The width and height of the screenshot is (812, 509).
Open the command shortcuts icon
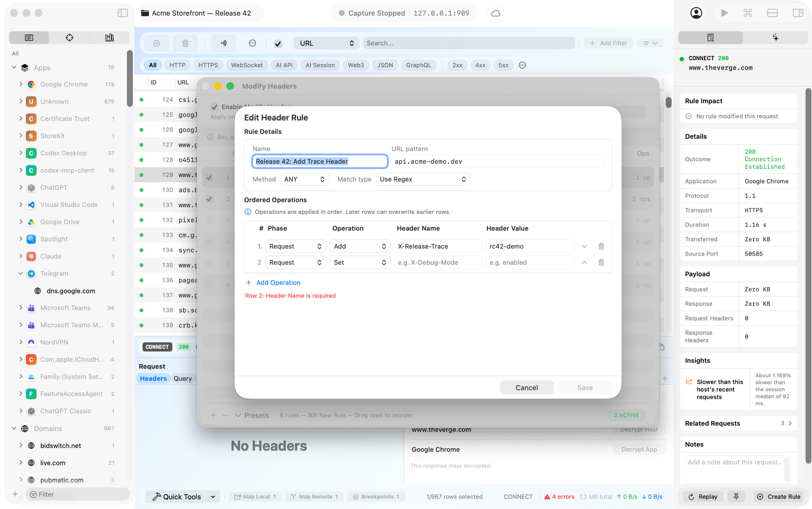tap(748, 13)
